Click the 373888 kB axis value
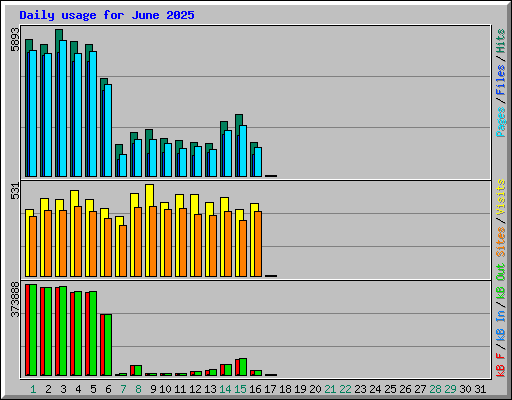The width and height of the screenshot is (512, 400). [x=15, y=299]
